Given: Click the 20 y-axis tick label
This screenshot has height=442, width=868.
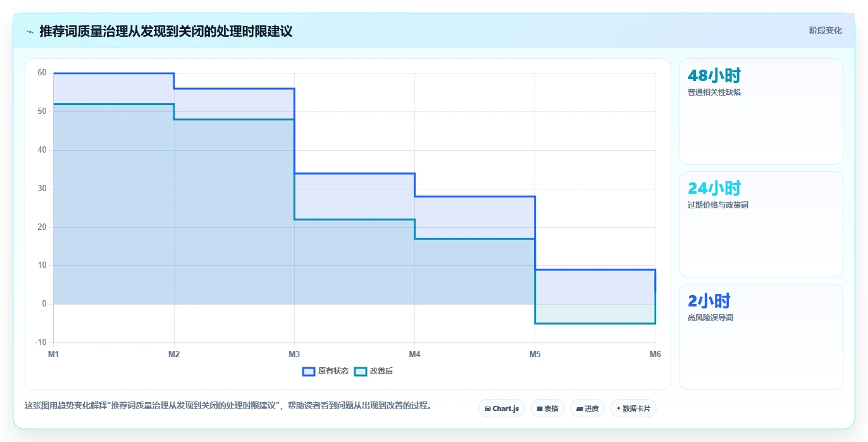Looking at the screenshot, I should 42,227.
